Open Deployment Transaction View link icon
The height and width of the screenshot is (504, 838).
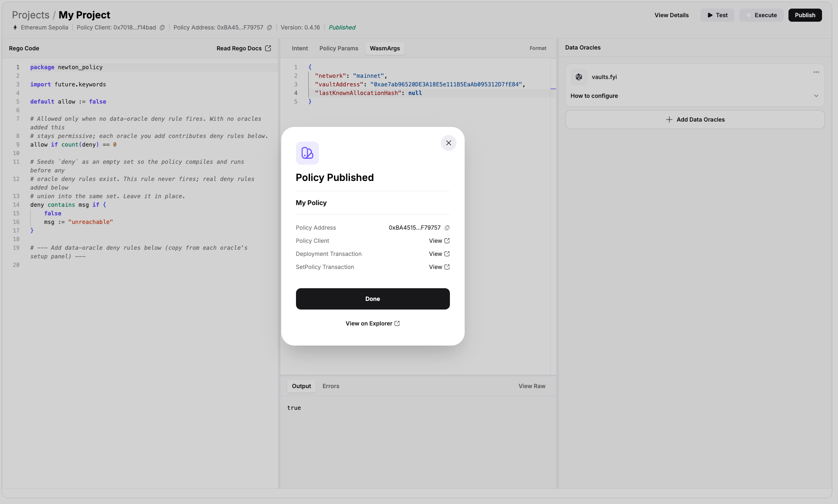coord(447,254)
